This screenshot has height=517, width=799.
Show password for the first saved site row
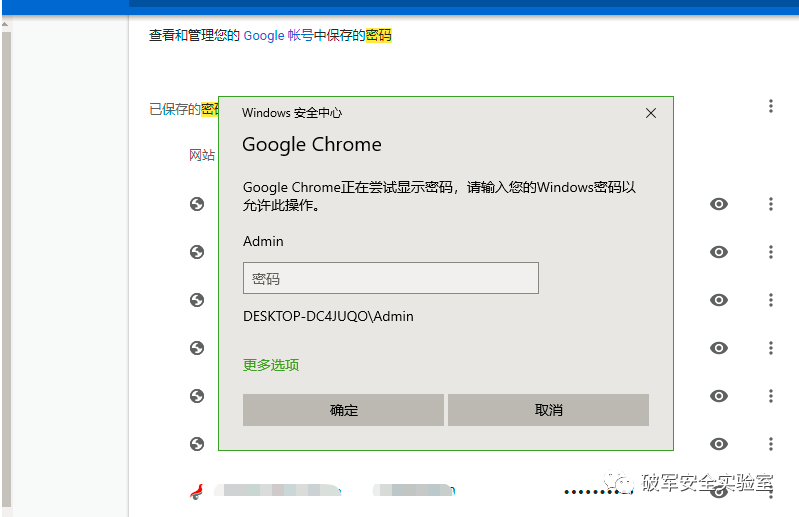(719, 204)
